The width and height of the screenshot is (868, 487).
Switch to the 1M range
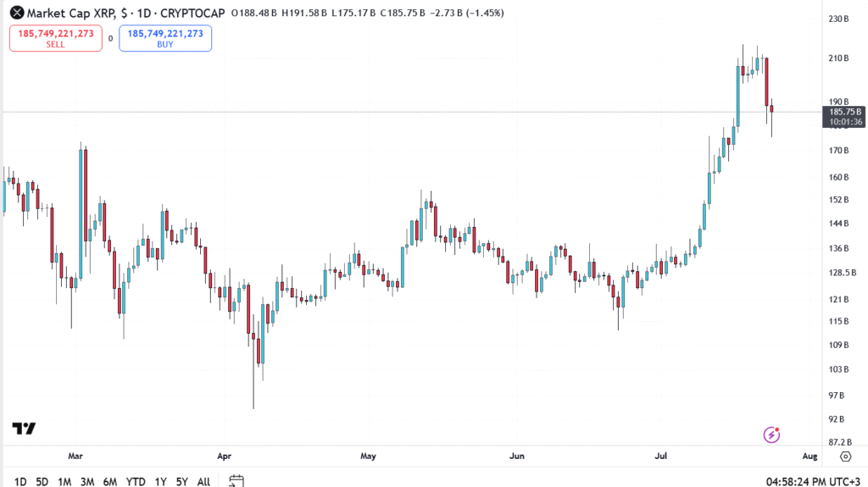[64, 482]
